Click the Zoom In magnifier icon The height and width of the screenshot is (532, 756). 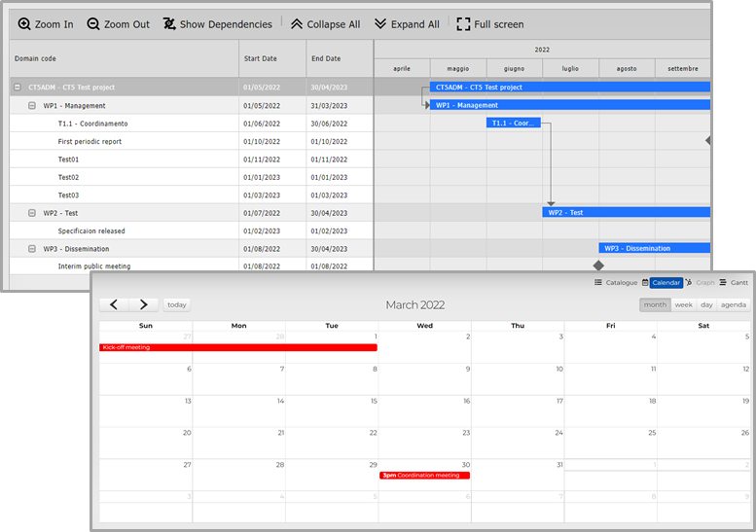tap(24, 24)
